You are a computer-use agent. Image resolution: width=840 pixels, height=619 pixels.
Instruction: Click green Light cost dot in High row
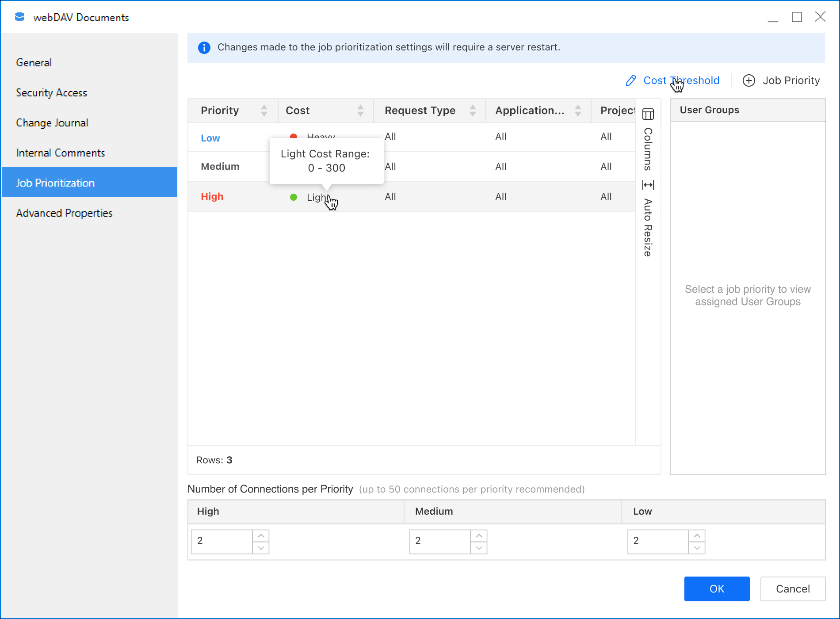point(294,197)
